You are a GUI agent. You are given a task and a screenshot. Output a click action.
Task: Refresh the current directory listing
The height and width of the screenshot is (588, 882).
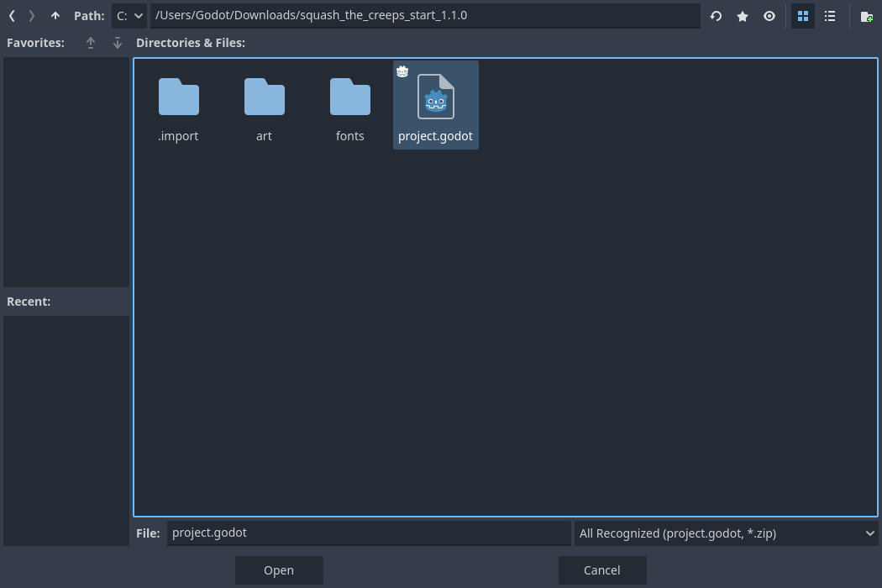tap(715, 16)
